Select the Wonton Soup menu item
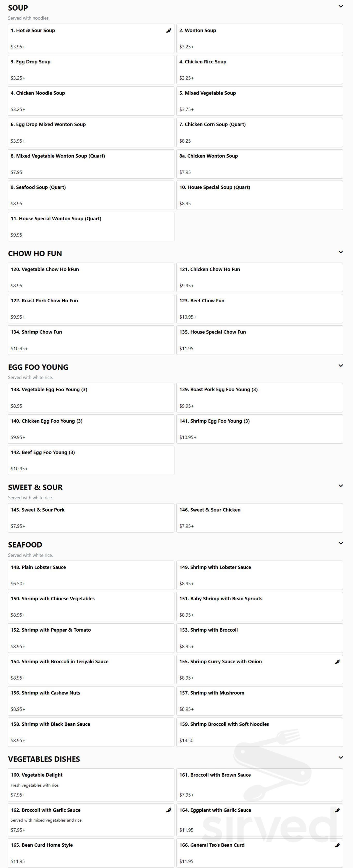Viewport: 353px width, 868px height. pyautogui.click(x=260, y=38)
